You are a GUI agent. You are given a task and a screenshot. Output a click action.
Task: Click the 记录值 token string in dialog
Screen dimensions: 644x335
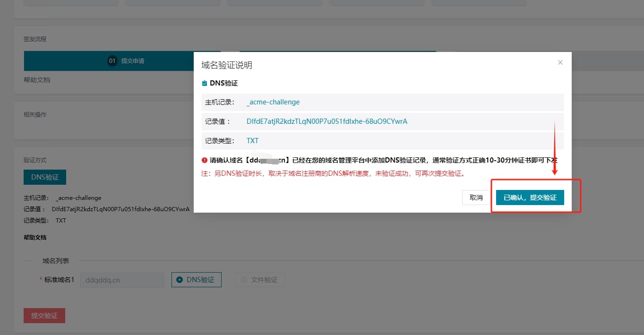point(326,121)
